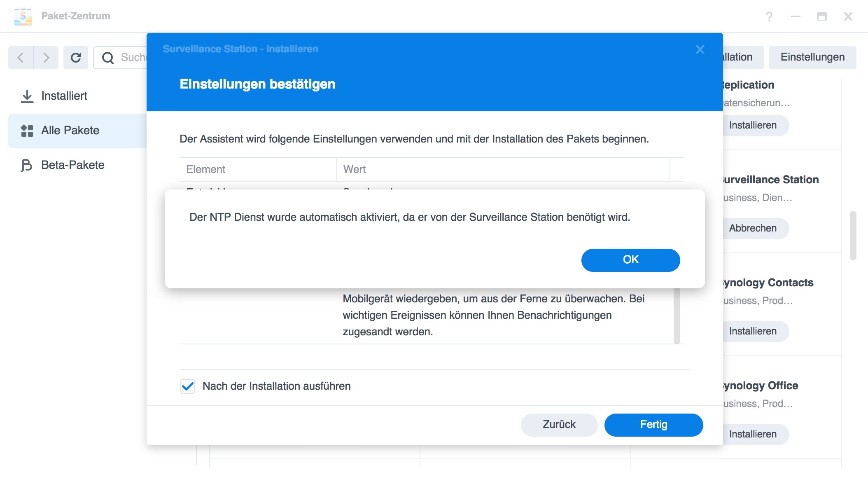Viewport: 868px width, 477px height.
Task: Click the Paket-Zentrum app logo icon
Action: tap(23, 16)
